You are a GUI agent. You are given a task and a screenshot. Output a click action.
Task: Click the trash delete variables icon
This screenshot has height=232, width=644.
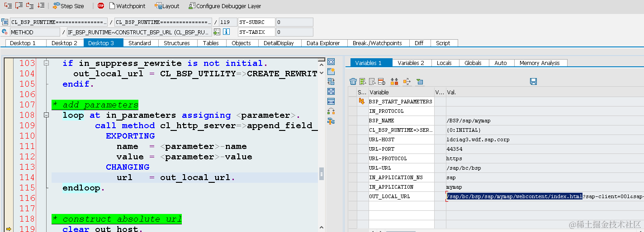point(353,82)
